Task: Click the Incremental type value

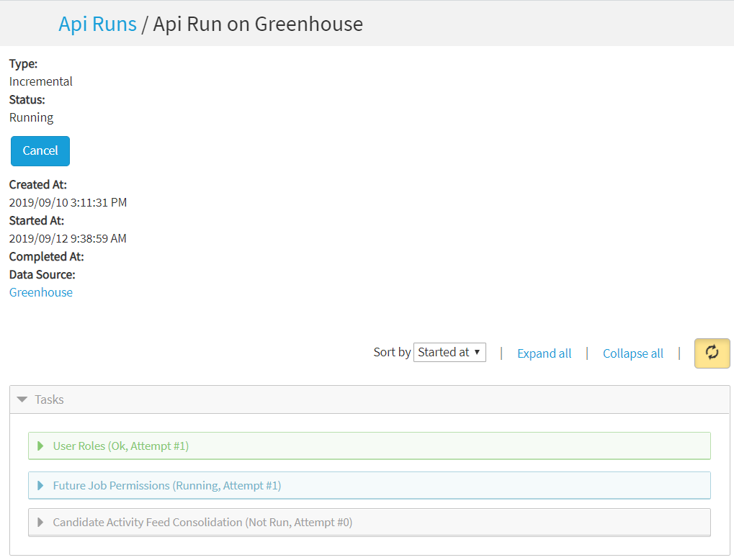Action: pos(41,81)
